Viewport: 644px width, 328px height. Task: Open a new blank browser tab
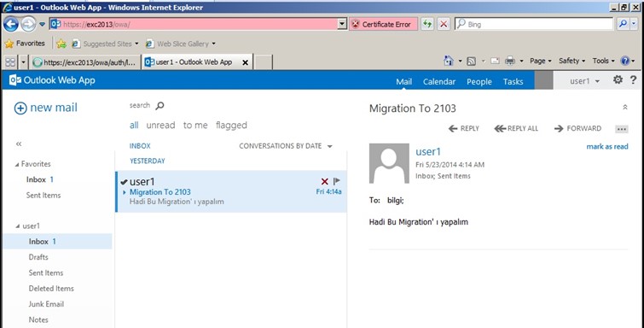(x=263, y=62)
